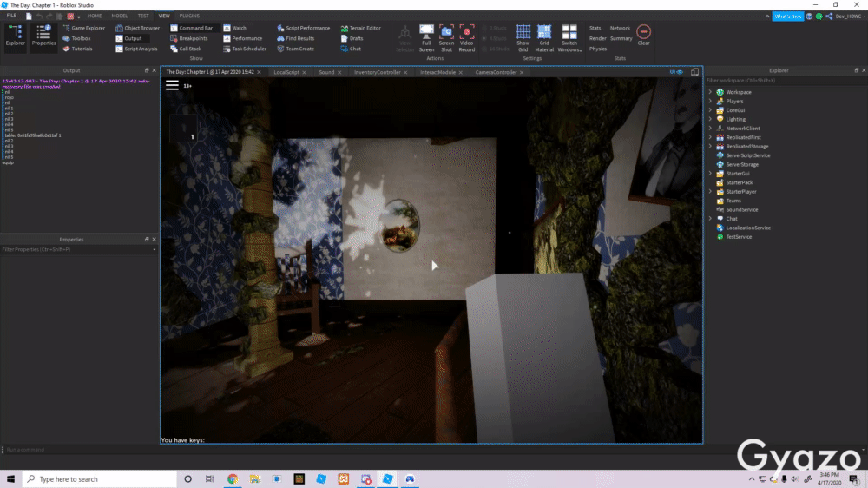This screenshot has width=868, height=488.
Task: Toggle Show Grid
Action: click(x=523, y=38)
